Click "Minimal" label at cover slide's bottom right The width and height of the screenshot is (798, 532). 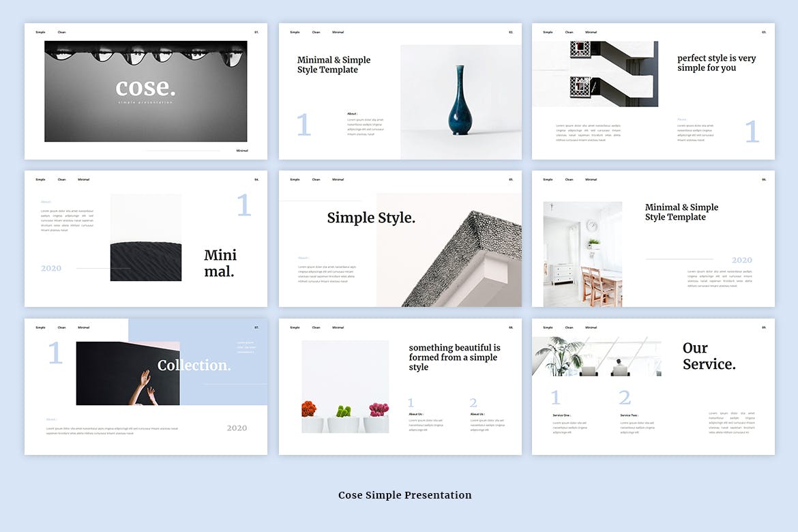coord(242,151)
